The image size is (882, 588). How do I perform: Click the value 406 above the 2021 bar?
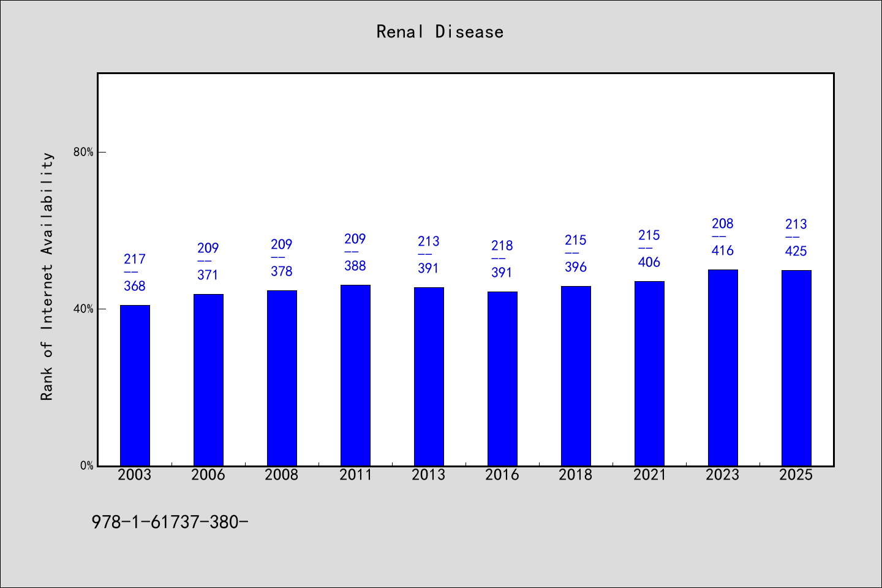pyautogui.click(x=649, y=262)
